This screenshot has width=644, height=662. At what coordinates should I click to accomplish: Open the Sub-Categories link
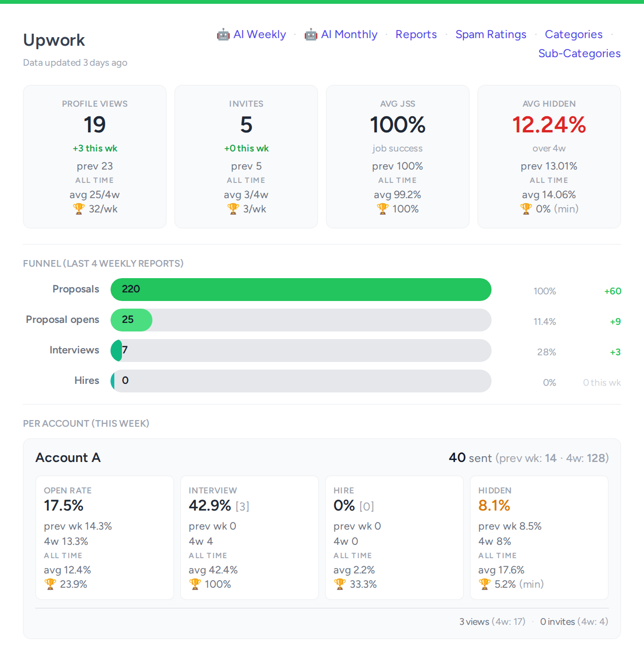click(x=579, y=53)
